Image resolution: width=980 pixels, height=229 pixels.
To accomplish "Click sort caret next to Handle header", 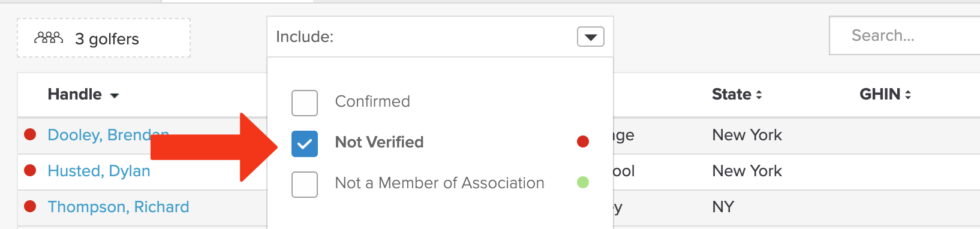I will click(x=115, y=96).
